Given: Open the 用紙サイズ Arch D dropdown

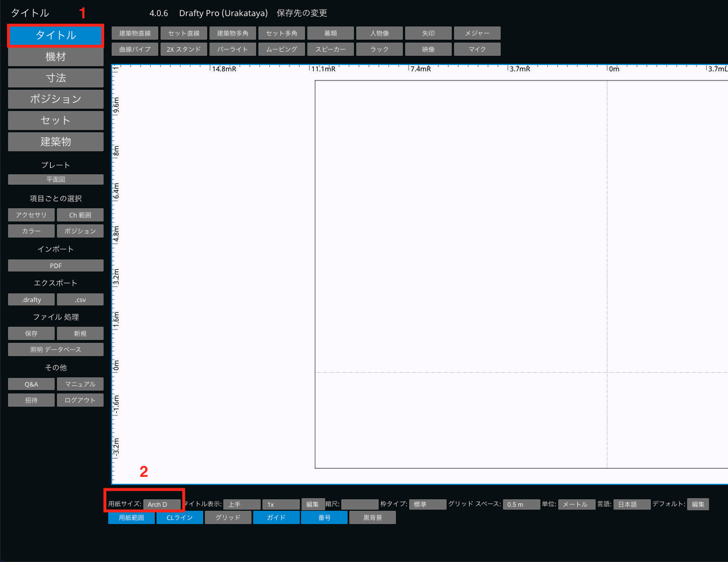Looking at the screenshot, I should [x=162, y=504].
